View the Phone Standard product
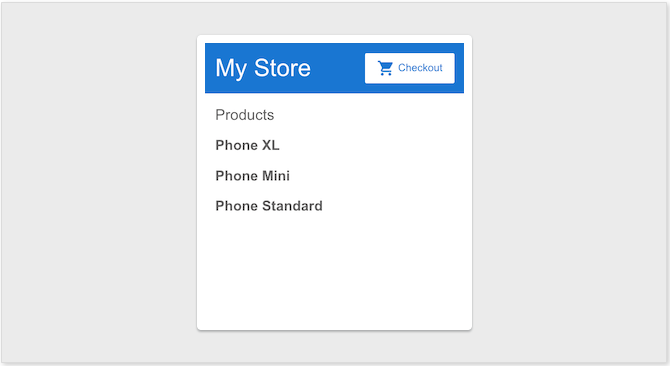 [269, 206]
